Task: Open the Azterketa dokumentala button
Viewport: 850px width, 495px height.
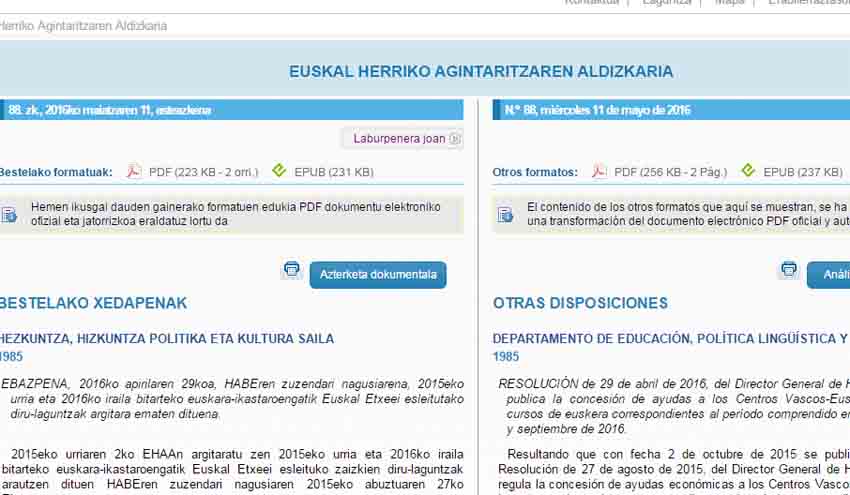Action: tap(378, 275)
